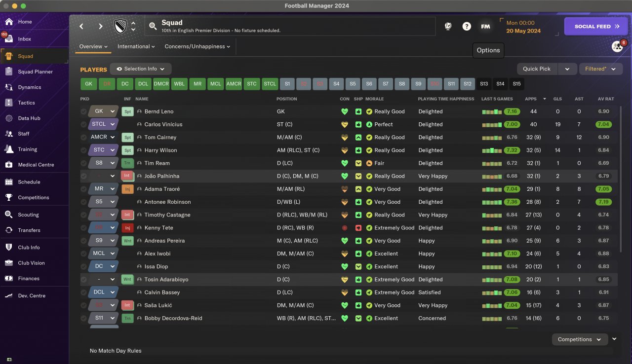
Task: Open the Finances icon
Action: [9, 279]
